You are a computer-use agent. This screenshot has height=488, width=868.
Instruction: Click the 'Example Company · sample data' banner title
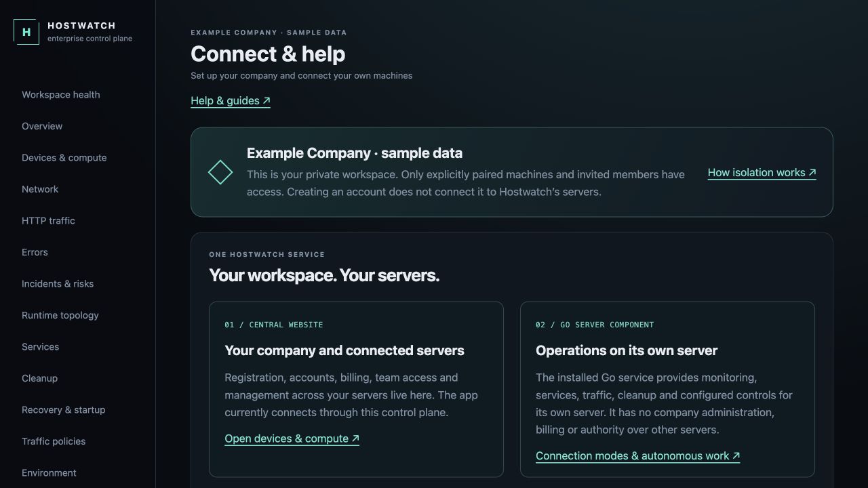(355, 153)
